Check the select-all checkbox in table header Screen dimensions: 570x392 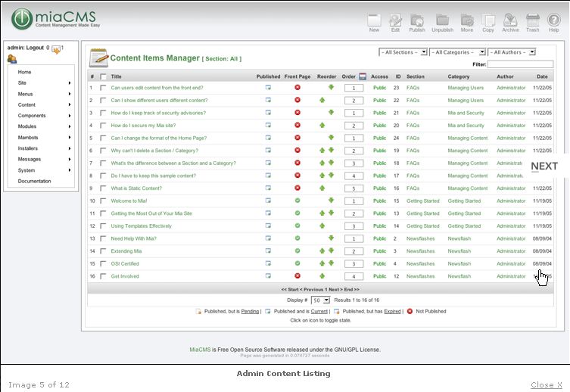pos(103,76)
